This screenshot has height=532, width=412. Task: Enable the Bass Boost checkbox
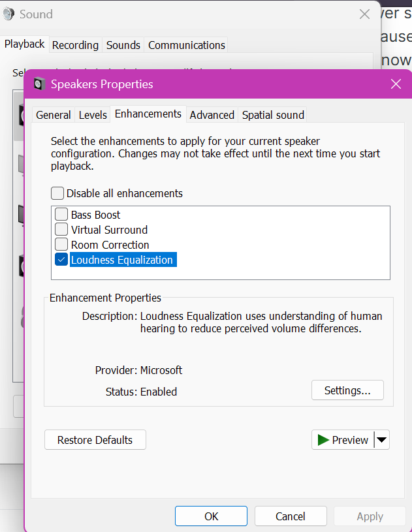(x=61, y=214)
